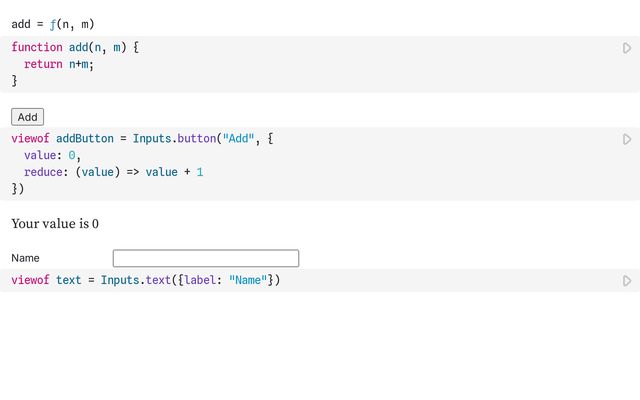
Task: Run the Inputs.text Name cell
Action: [627, 281]
